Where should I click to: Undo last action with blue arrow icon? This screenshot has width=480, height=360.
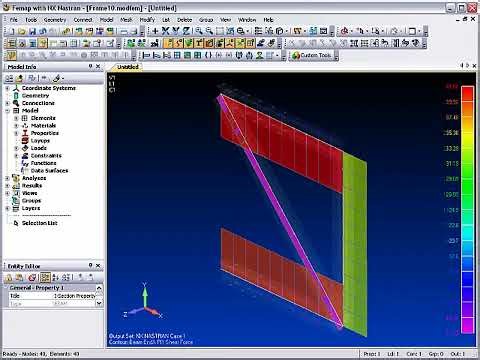[43, 31]
